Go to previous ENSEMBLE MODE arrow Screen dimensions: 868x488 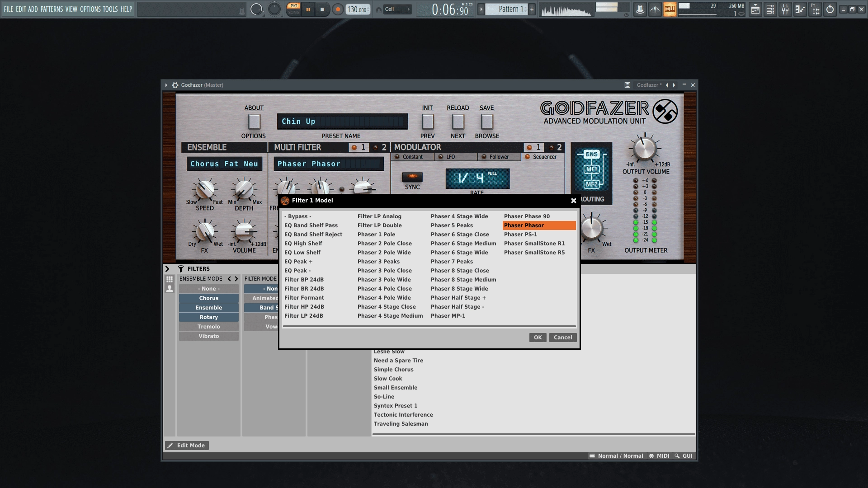(x=229, y=279)
